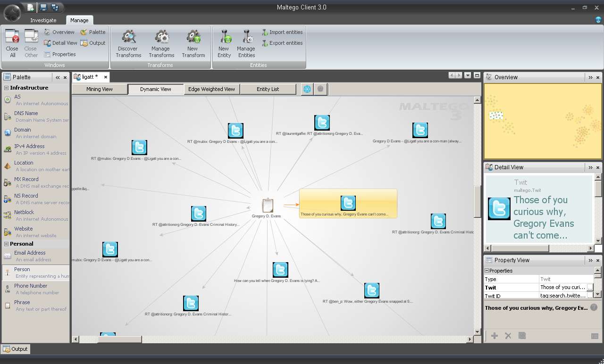Show the Palette window from ribbon
This screenshot has height=364, width=604.
coord(93,32)
